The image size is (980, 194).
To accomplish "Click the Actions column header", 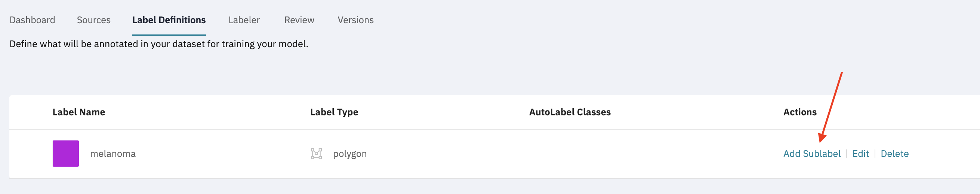I will pyautogui.click(x=800, y=112).
